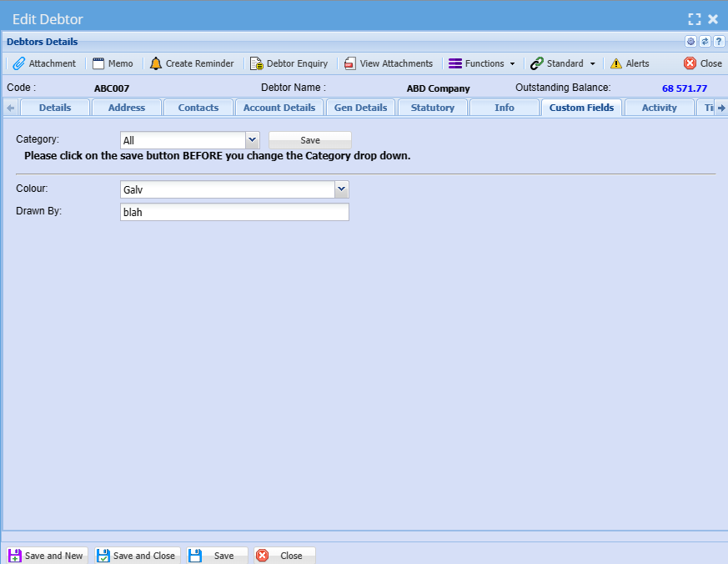
Task: Click the Colour field label
Action: (x=32, y=189)
